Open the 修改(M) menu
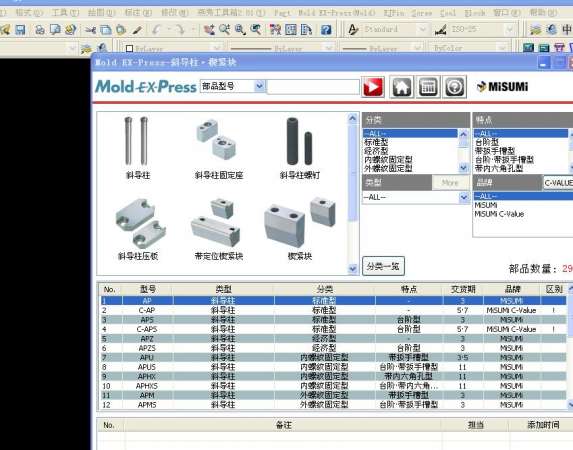 click(174, 13)
